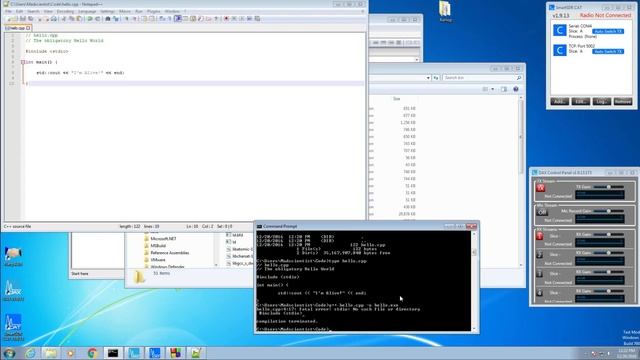
Task: Click the Explorer search box
Action: coord(482,78)
